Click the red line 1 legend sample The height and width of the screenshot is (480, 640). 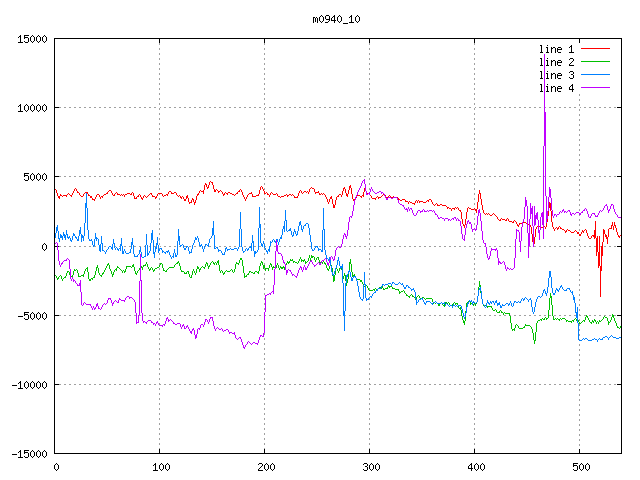pyautogui.click(x=595, y=49)
